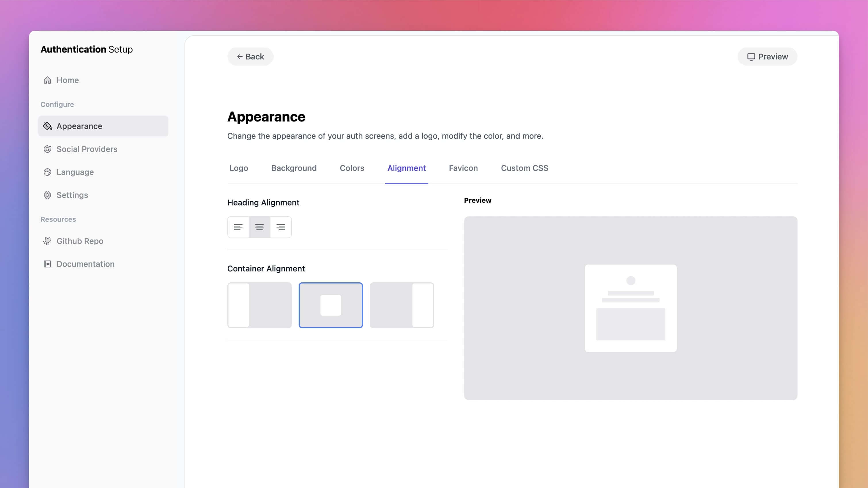Open the Background tab
The width and height of the screenshot is (868, 488).
tap(294, 168)
